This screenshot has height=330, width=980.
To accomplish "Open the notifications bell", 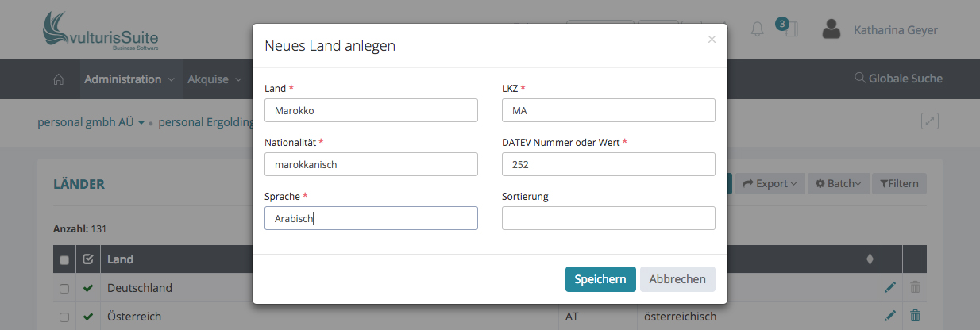I will coord(757,29).
